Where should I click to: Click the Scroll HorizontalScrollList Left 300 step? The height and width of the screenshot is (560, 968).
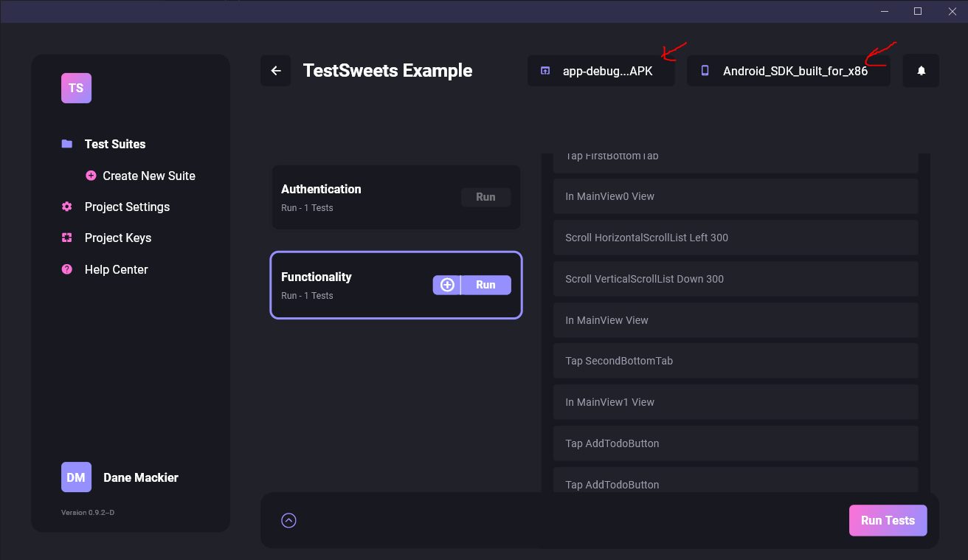(x=735, y=238)
